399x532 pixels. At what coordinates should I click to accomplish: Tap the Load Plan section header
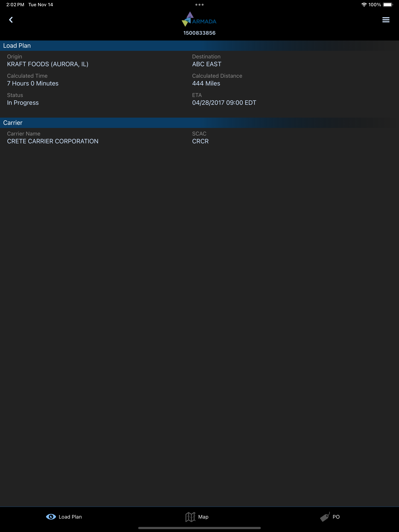coord(17,46)
